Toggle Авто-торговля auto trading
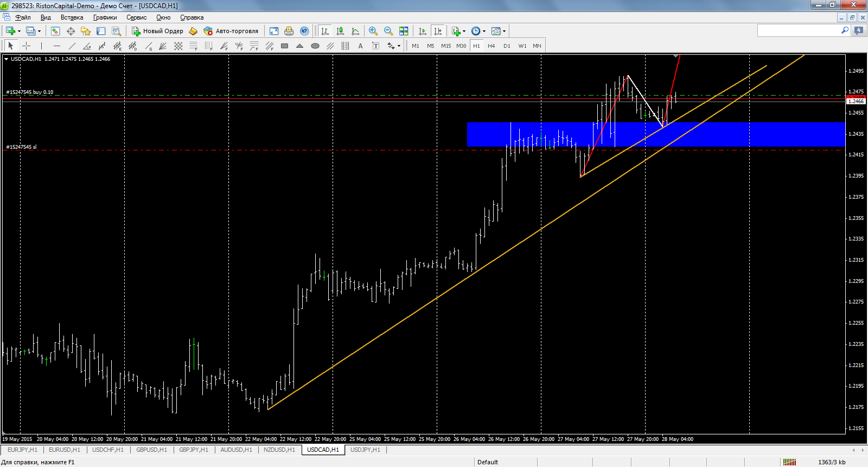868x467 pixels. [231, 31]
